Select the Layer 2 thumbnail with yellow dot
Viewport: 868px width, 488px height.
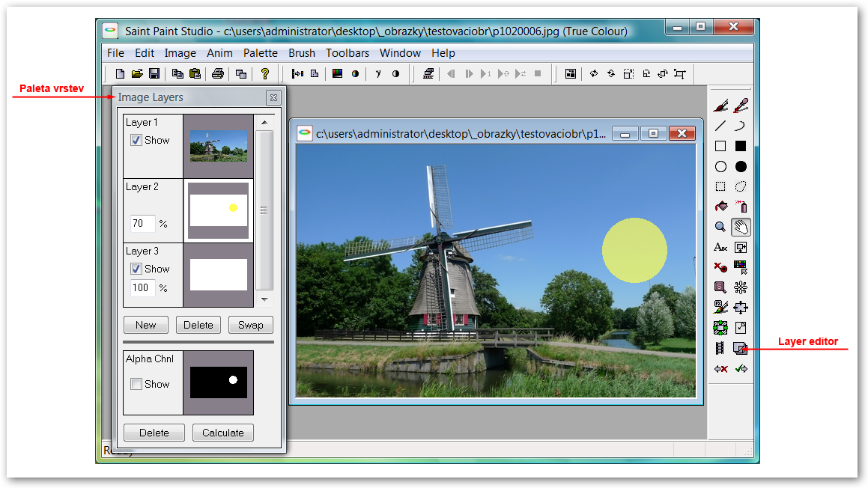coord(219,210)
